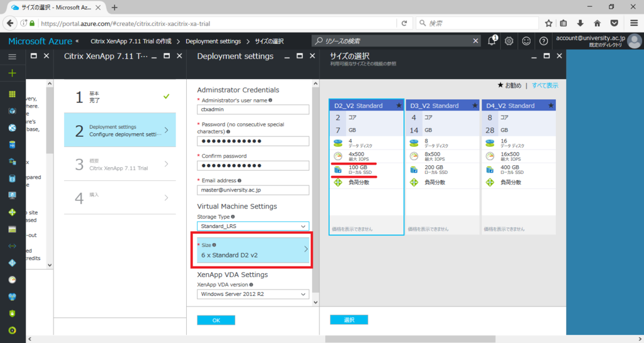
Task: Click breadcrumb Deployment settings
Action: tap(213, 41)
